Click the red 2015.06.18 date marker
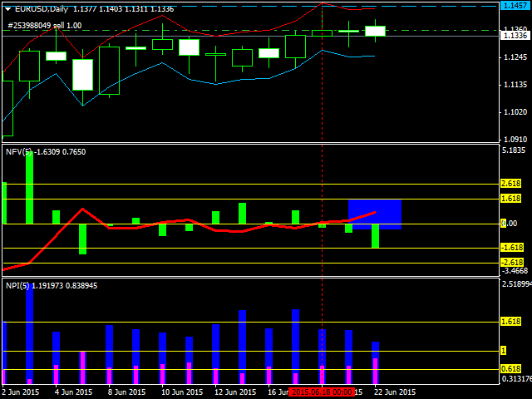The image size is (532, 399). (x=322, y=392)
